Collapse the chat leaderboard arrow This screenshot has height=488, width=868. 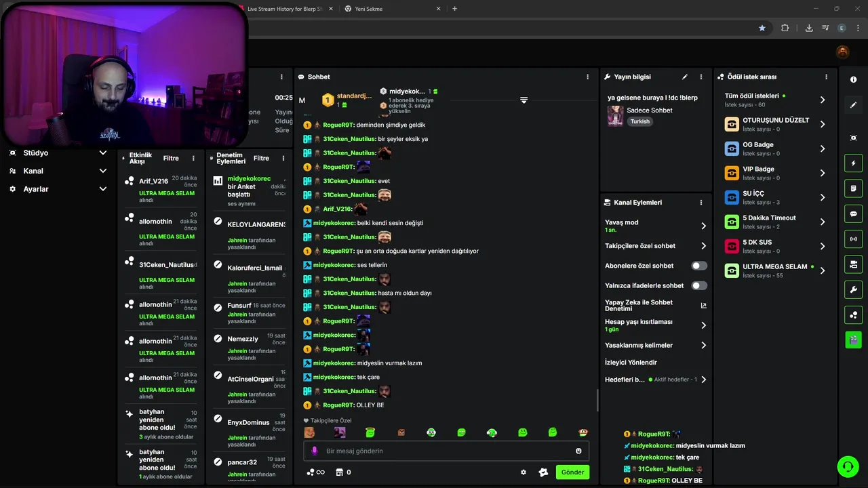(x=524, y=100)
